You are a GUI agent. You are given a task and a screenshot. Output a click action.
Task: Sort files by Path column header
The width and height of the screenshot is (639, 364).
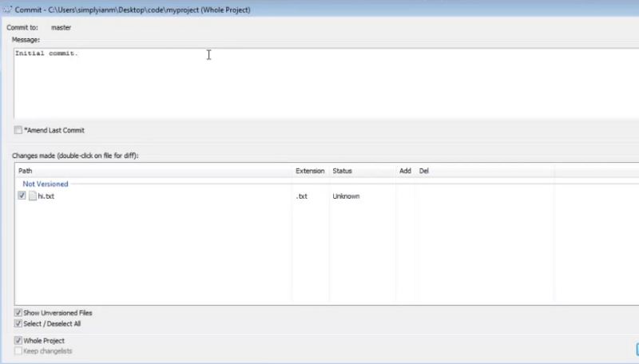tap(154, 171)
